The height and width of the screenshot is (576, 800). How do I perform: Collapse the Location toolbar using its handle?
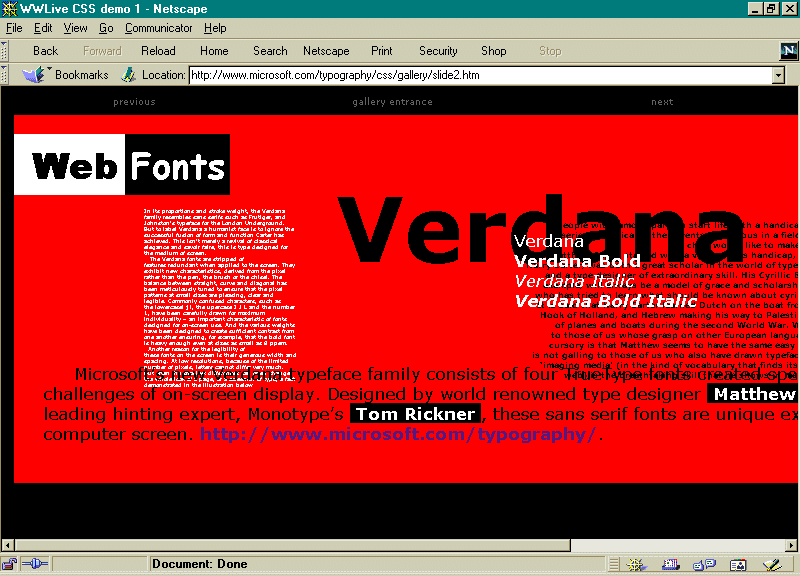(4, 75)
